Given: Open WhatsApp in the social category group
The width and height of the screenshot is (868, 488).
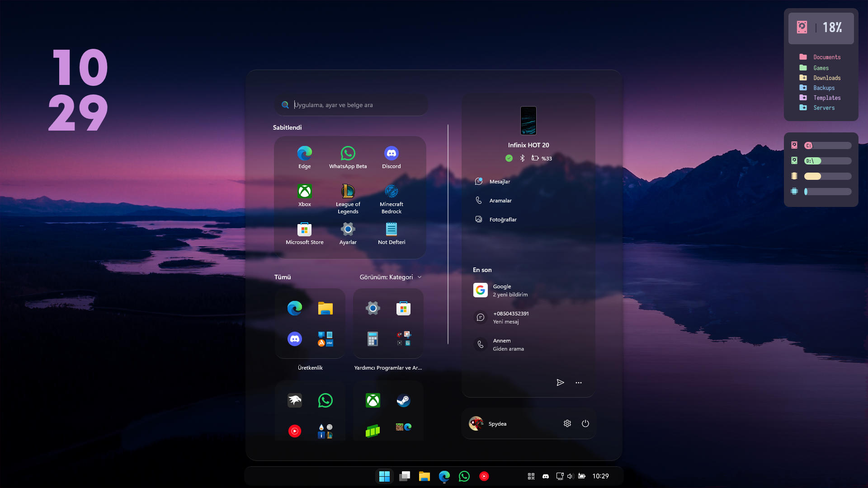Looking at the screenshot, I should (x=325, y=400).
